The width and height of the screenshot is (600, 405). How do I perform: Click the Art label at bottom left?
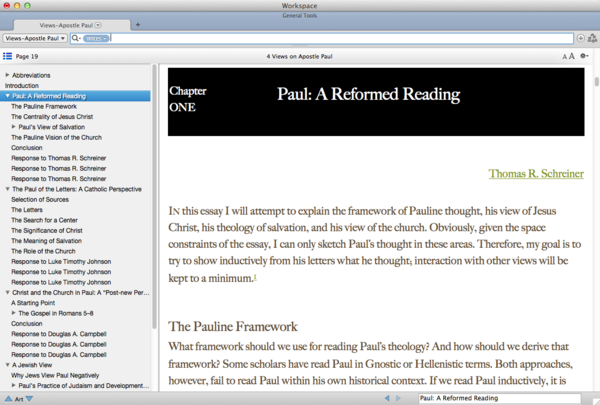[x=19, y=399]
